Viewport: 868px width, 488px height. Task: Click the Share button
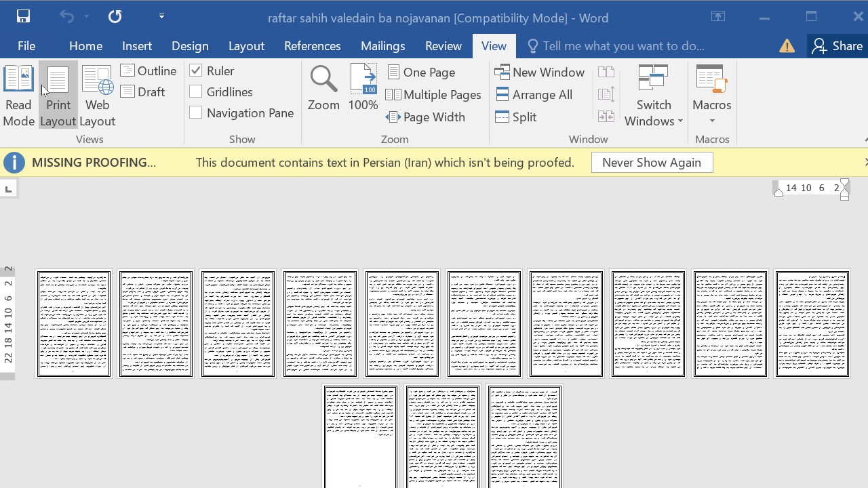(x=837, y=46)
